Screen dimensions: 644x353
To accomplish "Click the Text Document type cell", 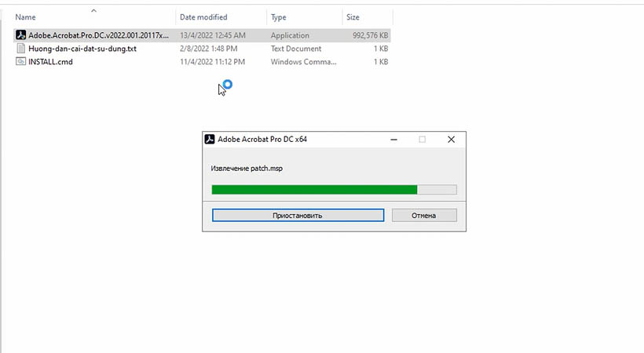I will pyautogui.click(x=296, y=49).
